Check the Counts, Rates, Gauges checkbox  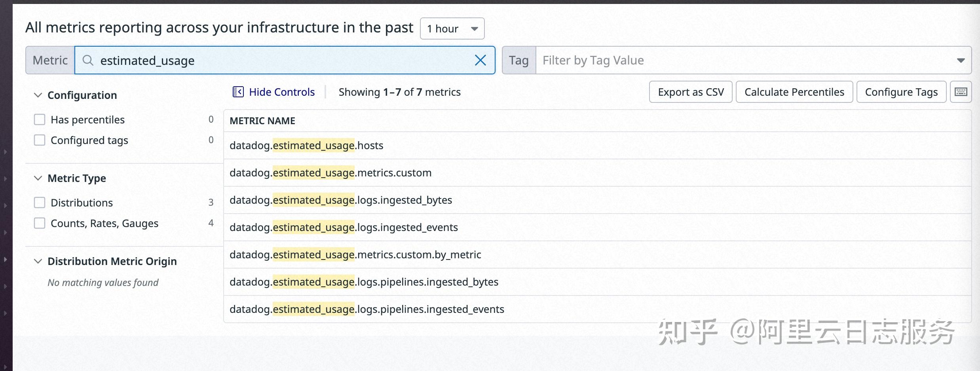[39, 223]
